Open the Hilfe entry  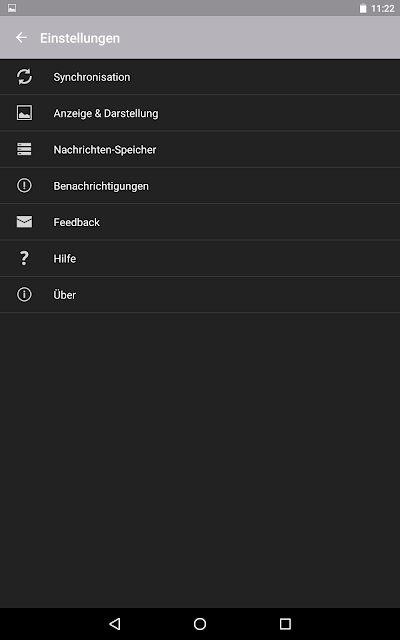pyautogui.click(x=200, y=258)
